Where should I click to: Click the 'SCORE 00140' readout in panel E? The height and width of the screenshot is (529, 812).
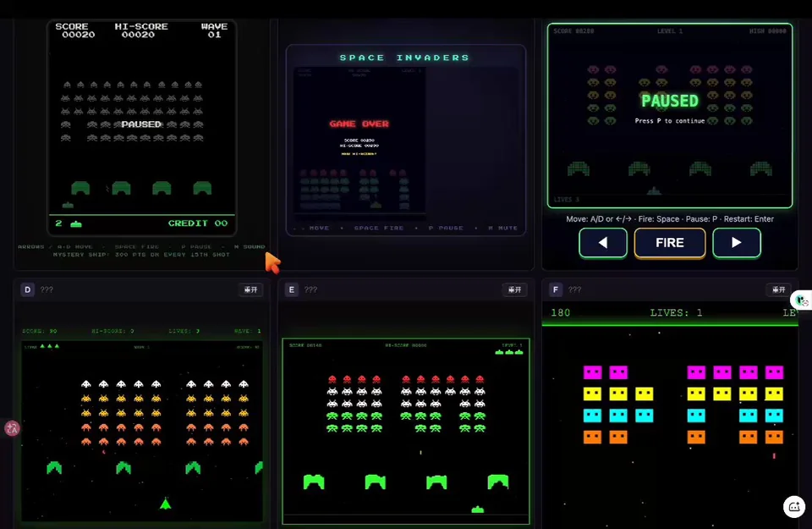click(305, 345)
